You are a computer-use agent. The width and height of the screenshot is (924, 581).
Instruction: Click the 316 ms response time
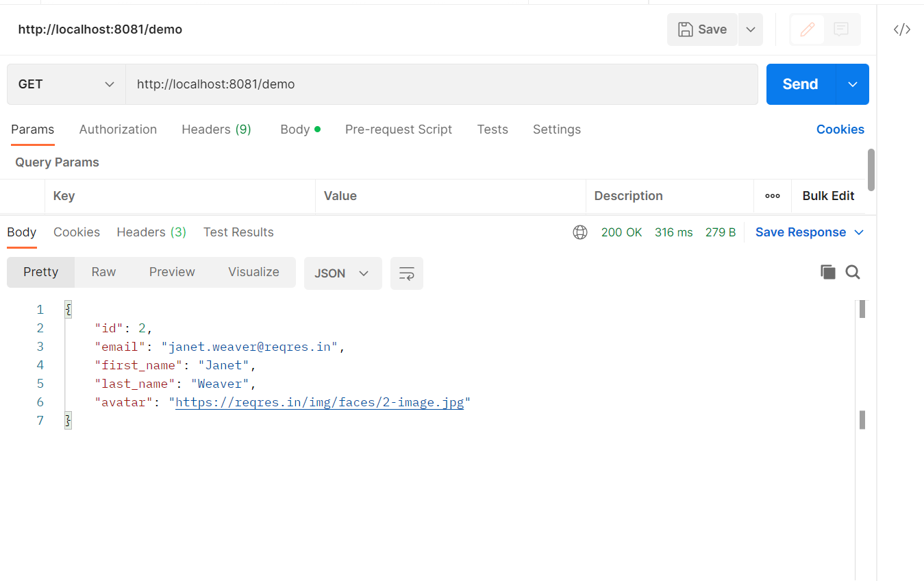[674, 232]
